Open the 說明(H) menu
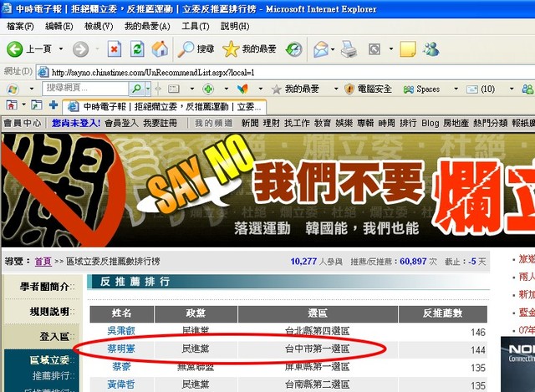 [235, 26]
